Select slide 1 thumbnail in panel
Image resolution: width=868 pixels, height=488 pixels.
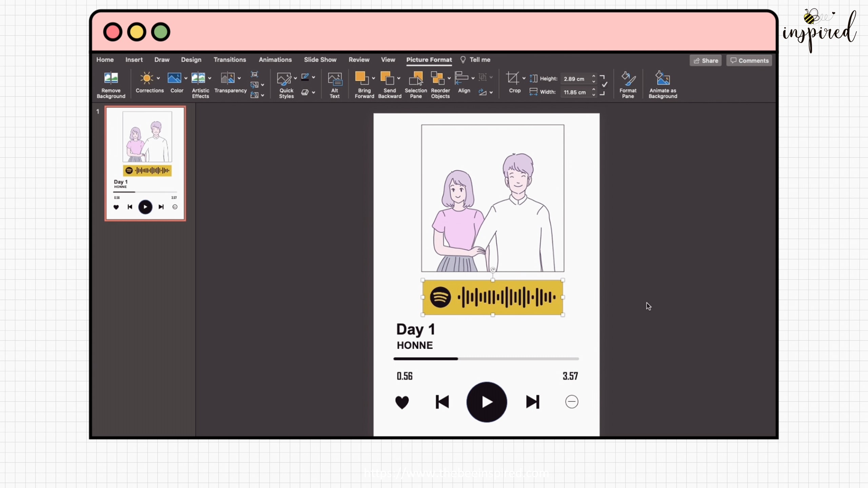[x=145, y=163]
